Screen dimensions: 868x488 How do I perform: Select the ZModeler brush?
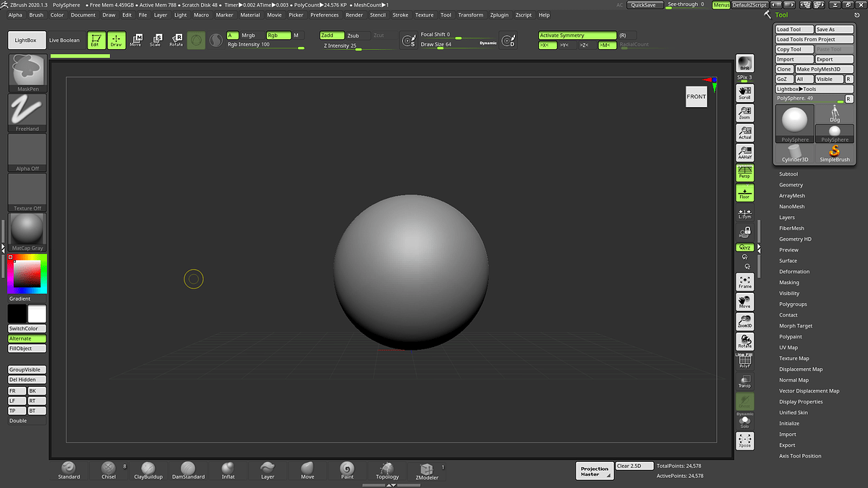click(x=427, y=471)
